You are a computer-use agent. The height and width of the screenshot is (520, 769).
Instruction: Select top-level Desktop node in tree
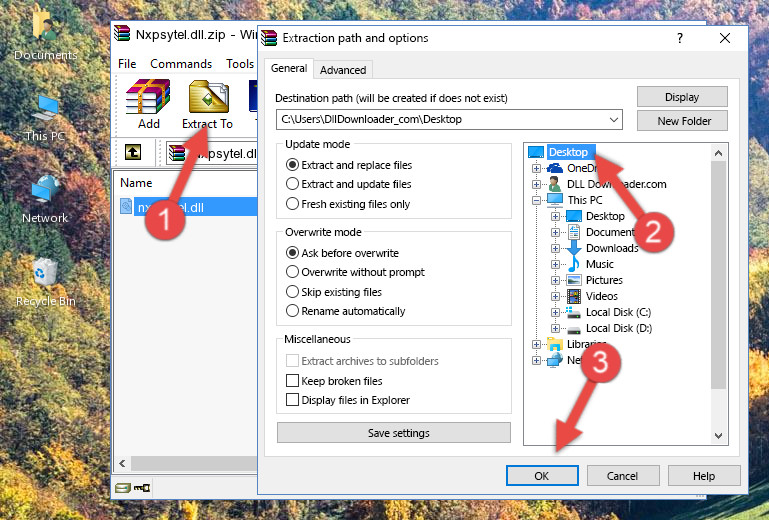coord(570,152)
